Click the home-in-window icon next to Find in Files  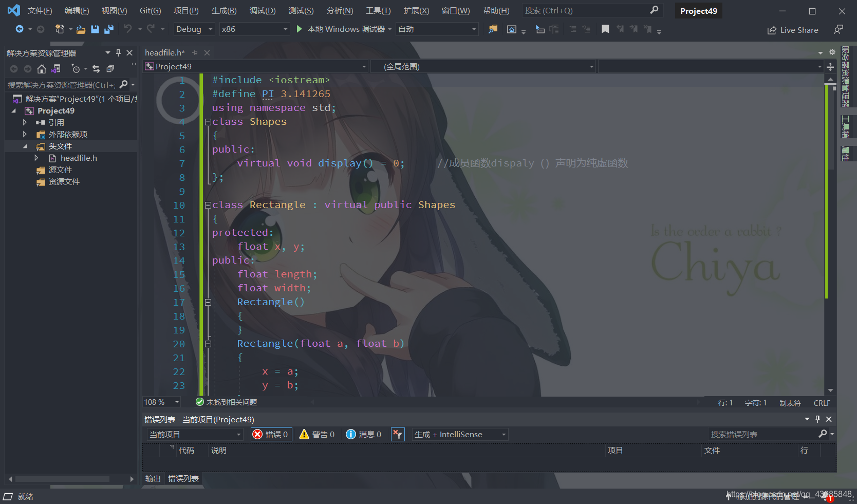(x=512, y=29)
